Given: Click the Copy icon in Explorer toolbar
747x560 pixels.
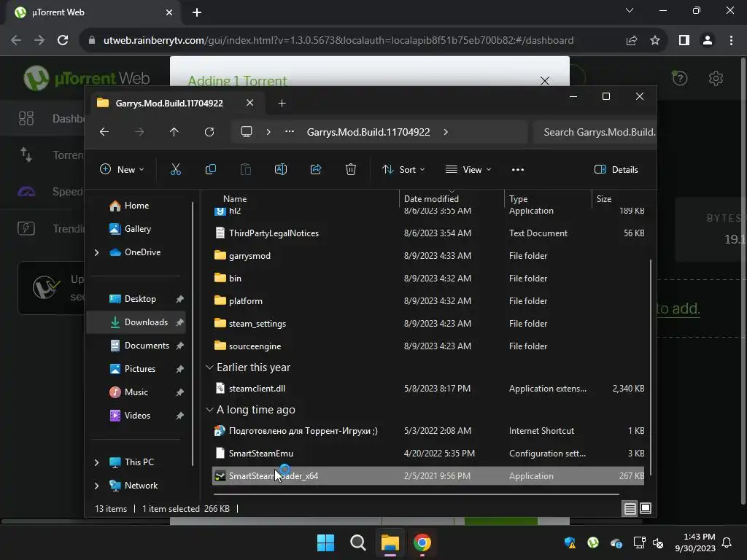Looking at the screenshot, I should click(x=211, y=169).
